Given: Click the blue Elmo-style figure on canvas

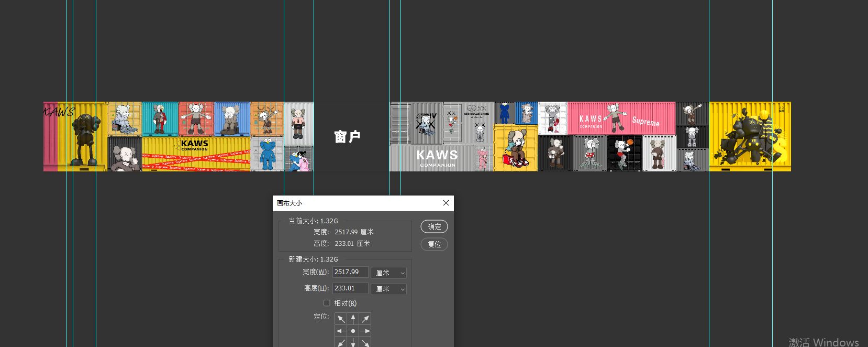Looking at the screenshot, I should (x=268, y=154).
